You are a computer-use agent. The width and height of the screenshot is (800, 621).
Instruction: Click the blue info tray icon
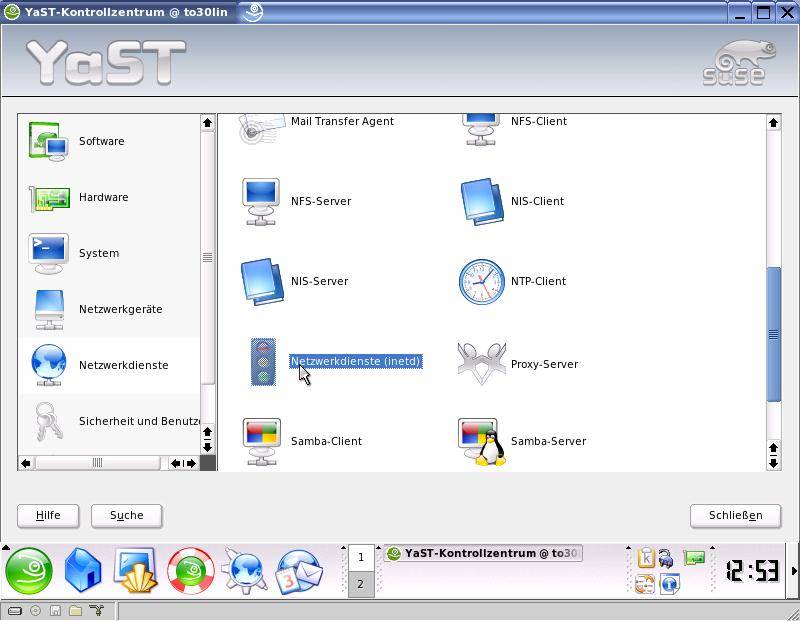click(x=669, y=584)
